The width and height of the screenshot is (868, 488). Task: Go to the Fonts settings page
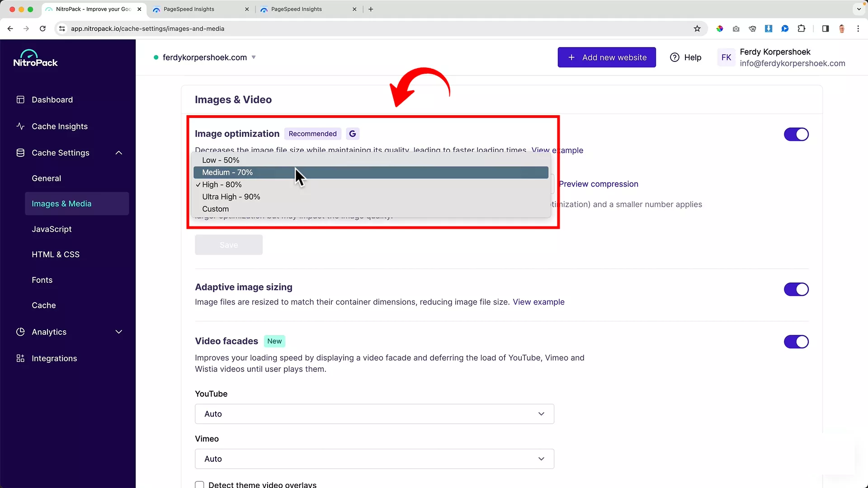[x=42, y=280]
